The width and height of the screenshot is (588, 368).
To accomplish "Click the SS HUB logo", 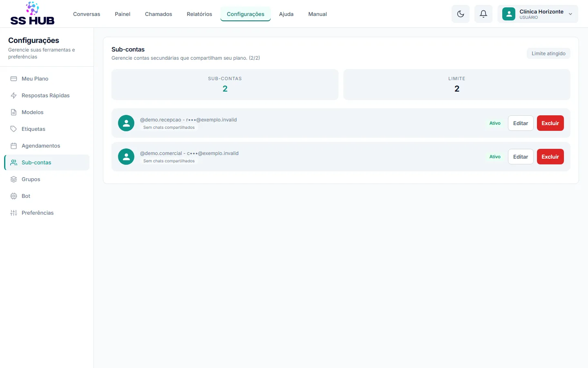I will coord(32,13).
